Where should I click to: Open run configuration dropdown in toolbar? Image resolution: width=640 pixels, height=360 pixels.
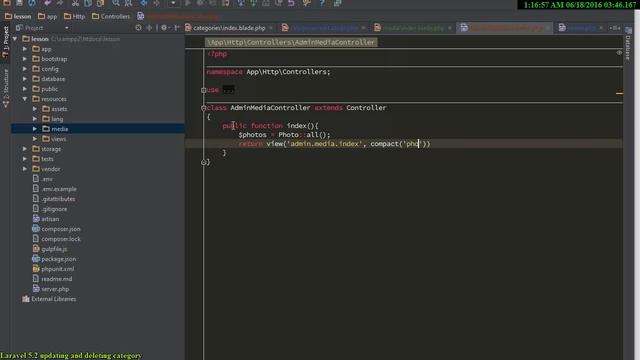point(173,3)
